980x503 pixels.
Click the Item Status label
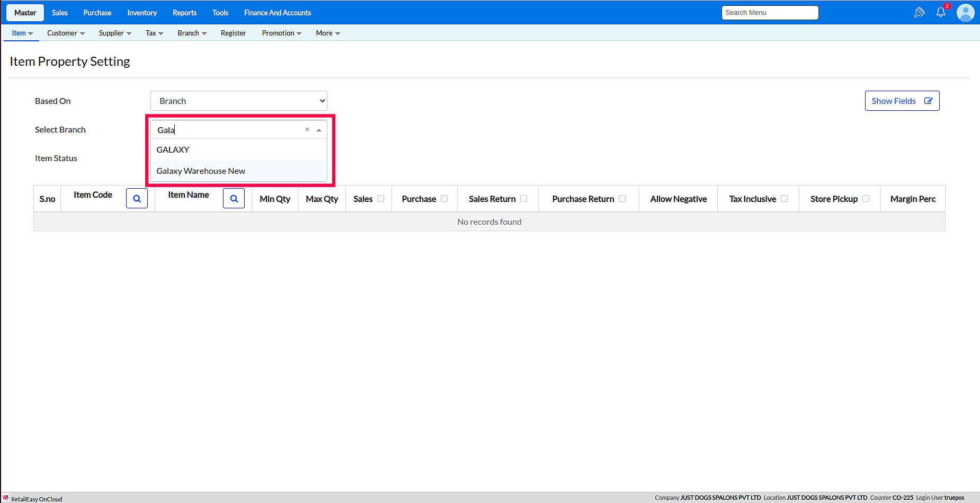coord(56,158)
